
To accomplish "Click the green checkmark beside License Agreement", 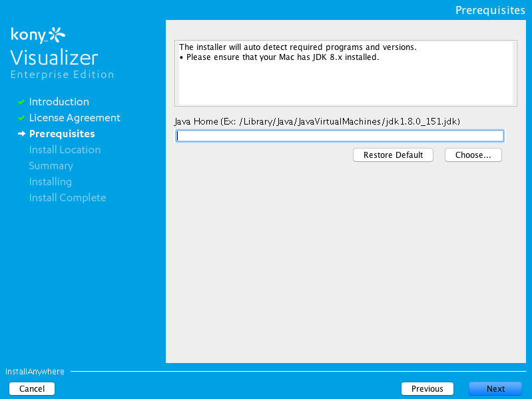I will tap(21, 118).
